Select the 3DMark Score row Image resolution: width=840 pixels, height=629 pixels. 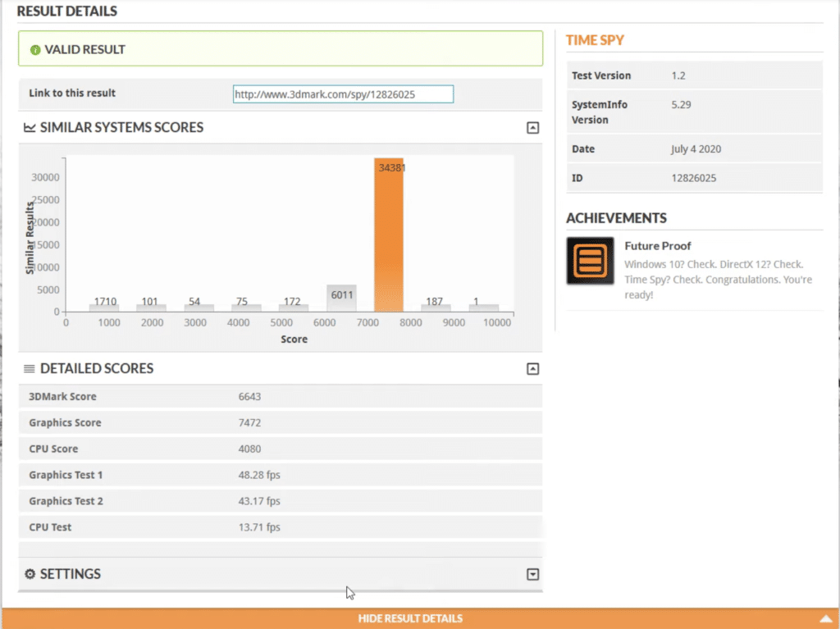[x=280, y=397]
